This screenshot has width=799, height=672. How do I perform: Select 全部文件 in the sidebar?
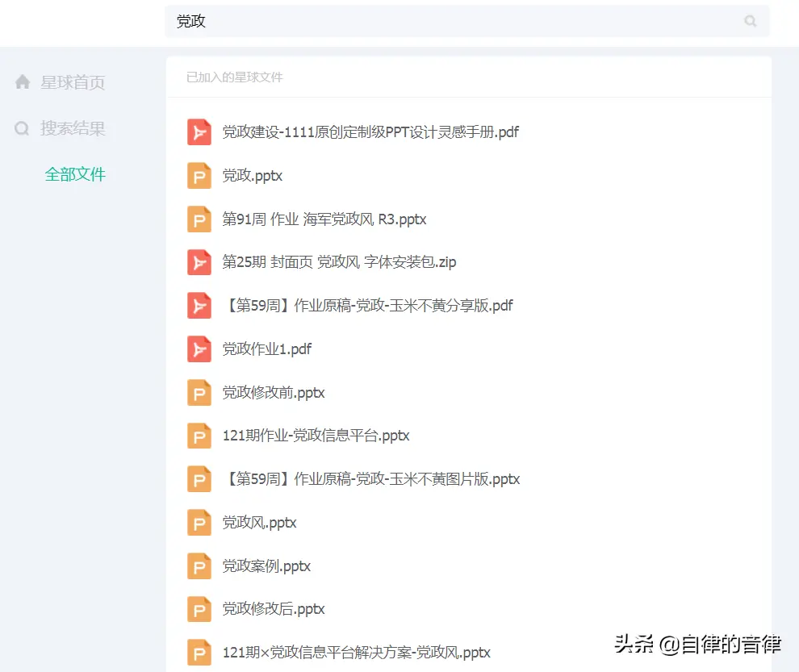click(x=76, y=173)
